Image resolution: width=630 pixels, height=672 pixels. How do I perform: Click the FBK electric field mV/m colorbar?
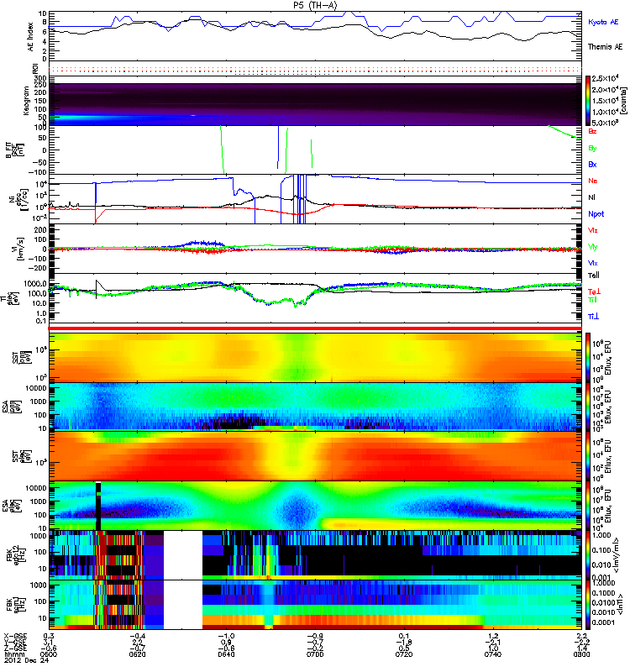[588, 555]
